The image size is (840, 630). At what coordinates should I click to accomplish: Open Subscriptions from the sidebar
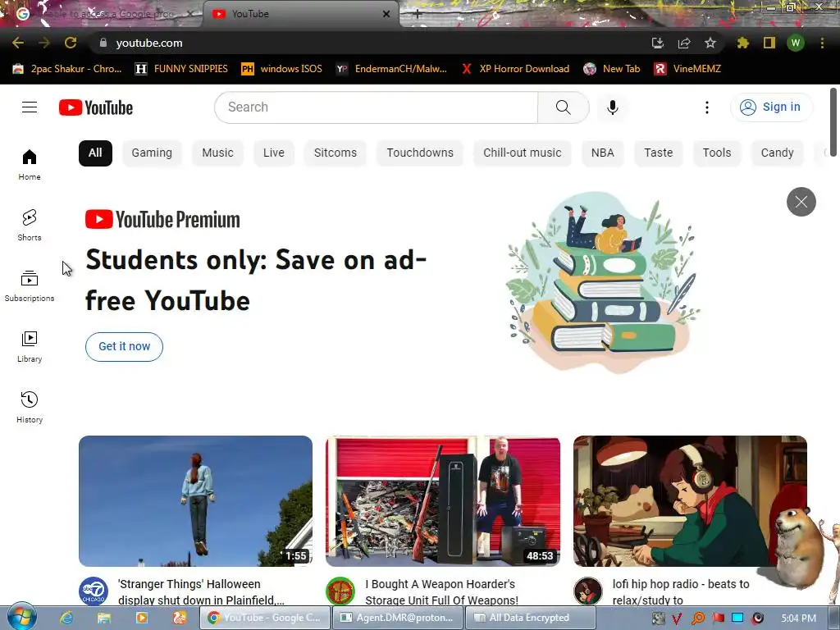click(x=30, y=286)
